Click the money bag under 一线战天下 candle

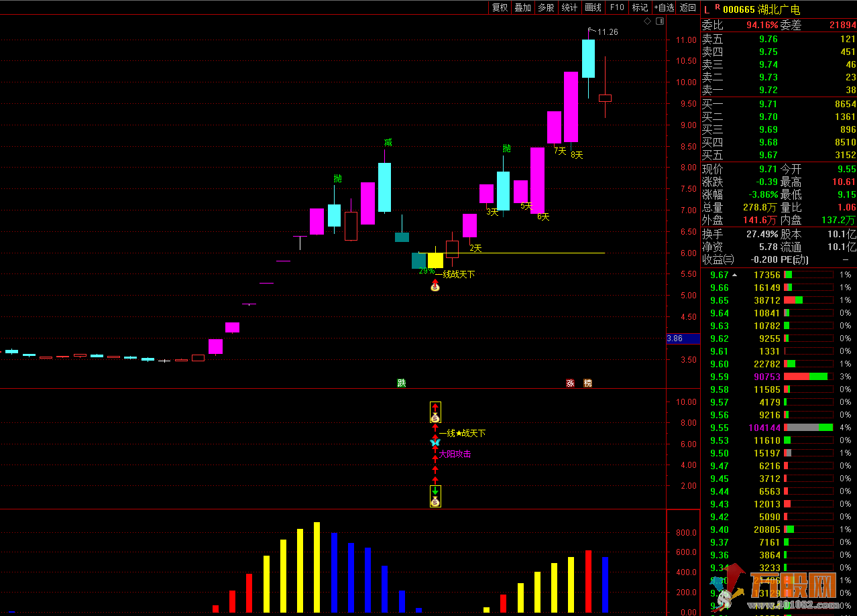435,286
